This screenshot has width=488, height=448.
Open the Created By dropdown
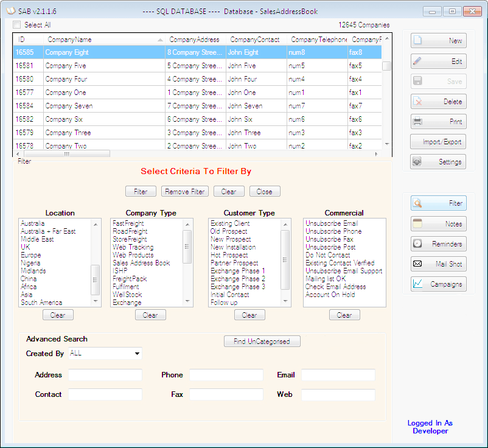(137, 354)
